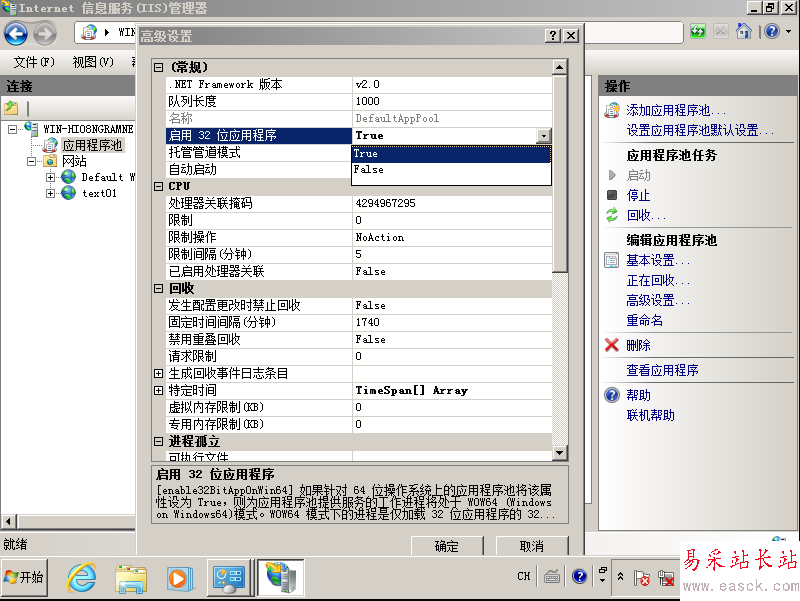Open the Enable 32-bit dropdown arrow
Screen dimensions: 800x601
coord(544,135)
